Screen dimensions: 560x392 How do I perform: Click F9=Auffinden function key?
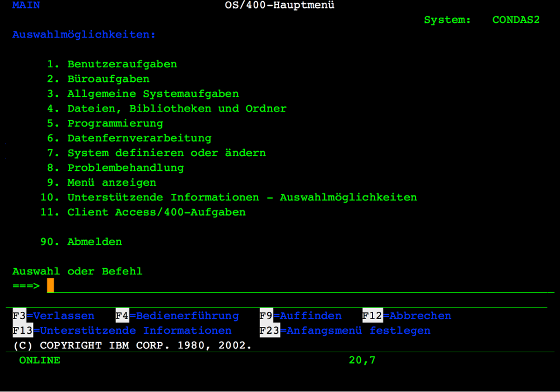301,316
